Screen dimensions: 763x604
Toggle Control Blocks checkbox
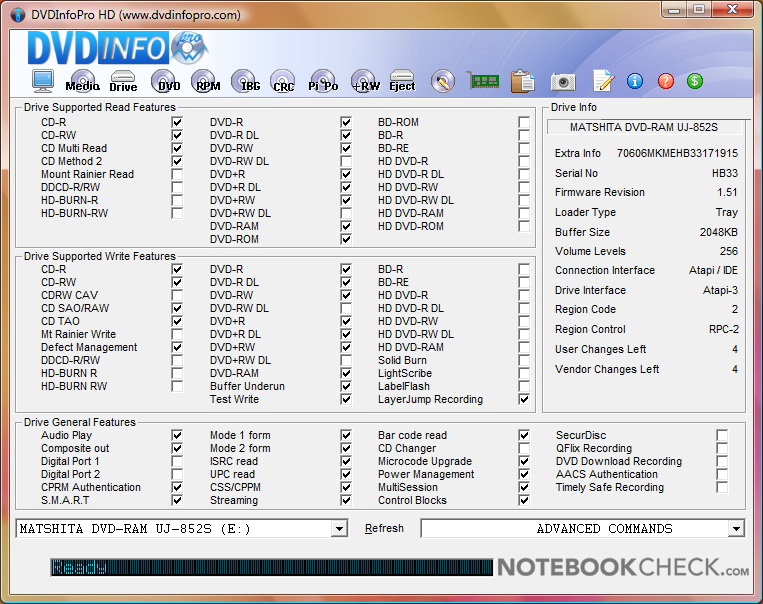coord(524,500)
